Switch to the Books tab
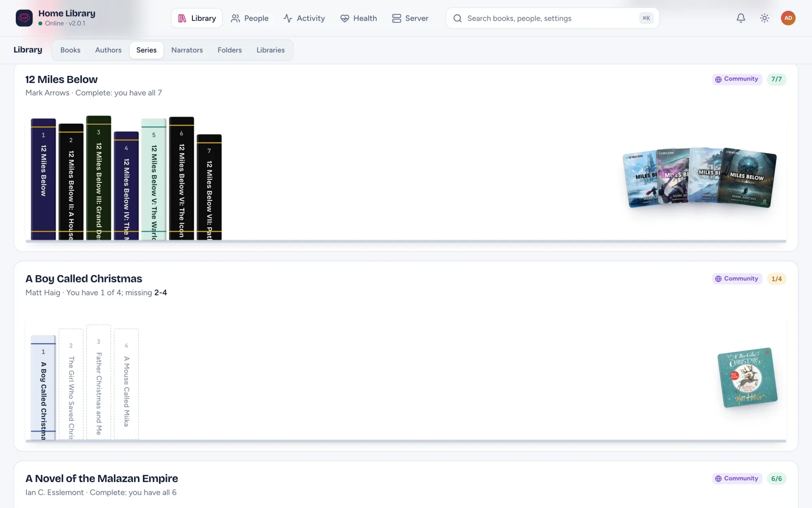 (x=70, y=50)
